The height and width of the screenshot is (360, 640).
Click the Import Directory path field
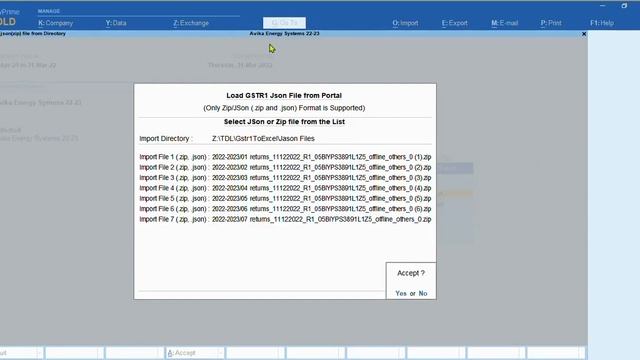263,139
